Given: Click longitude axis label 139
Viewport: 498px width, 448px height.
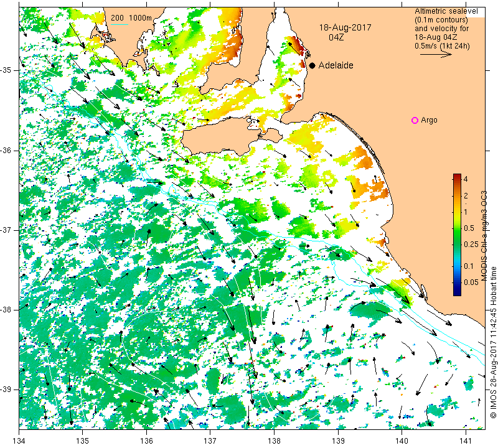Looking at the screenshot, I should coord(338,441).
